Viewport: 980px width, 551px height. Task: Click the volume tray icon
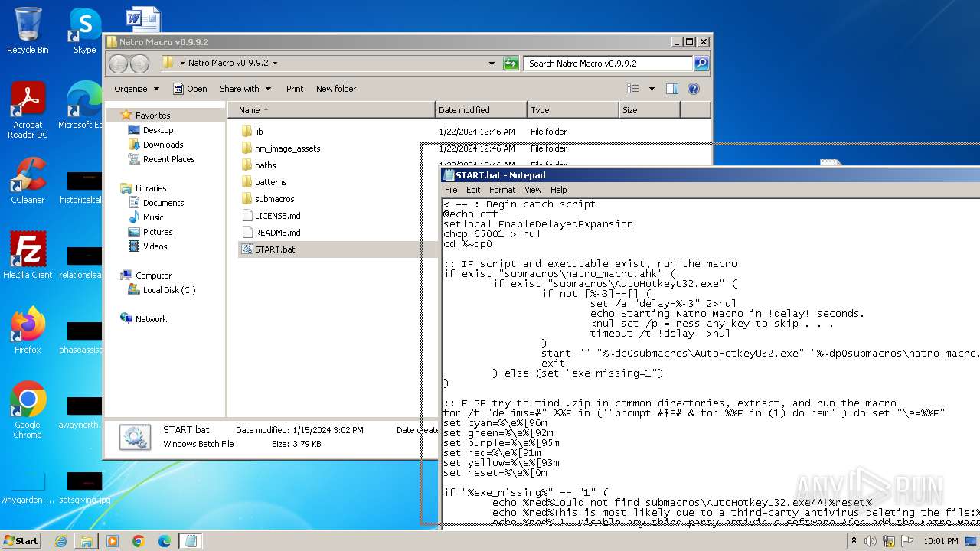871,541
